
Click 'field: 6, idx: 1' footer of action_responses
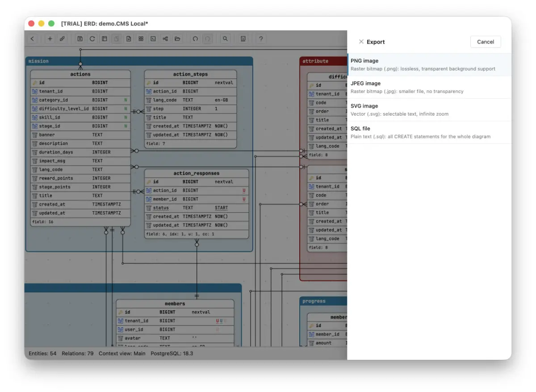pos(180,234)
